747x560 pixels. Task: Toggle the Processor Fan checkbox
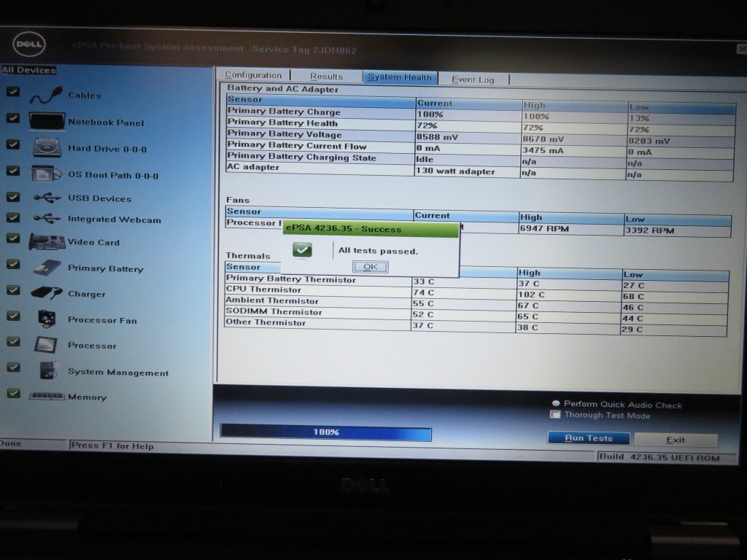13,316
